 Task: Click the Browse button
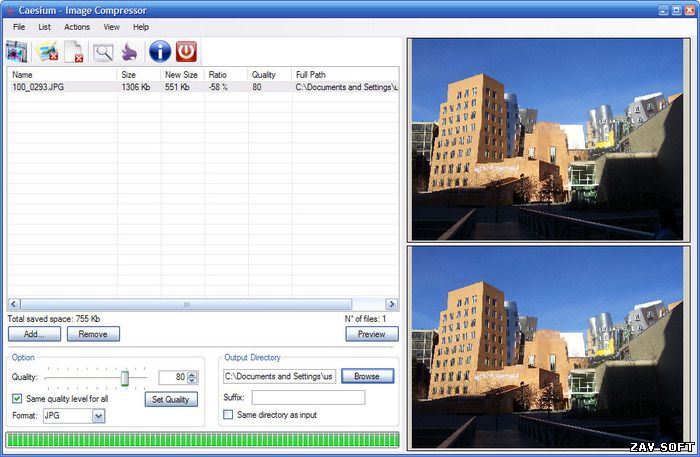[x=367, y=376]
